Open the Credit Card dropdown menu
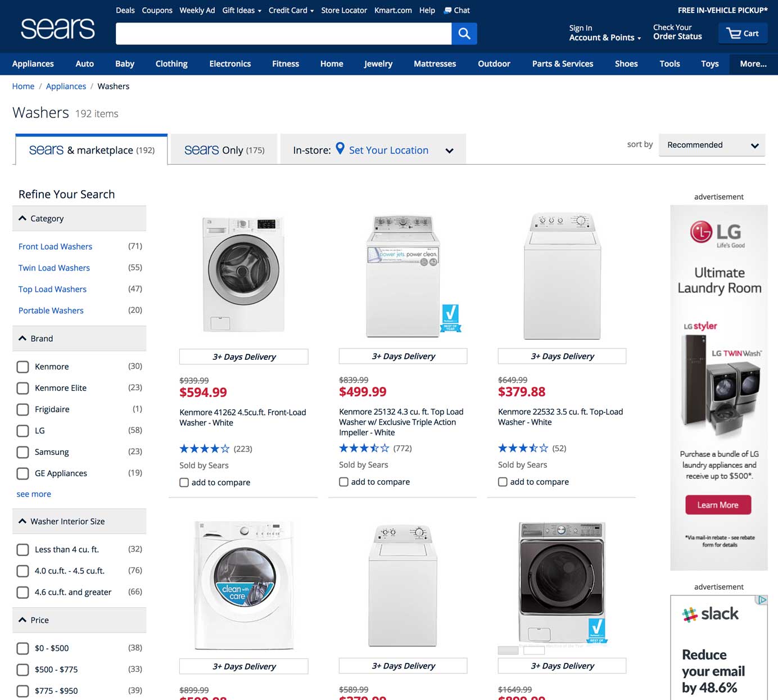 tap(291, 10)
